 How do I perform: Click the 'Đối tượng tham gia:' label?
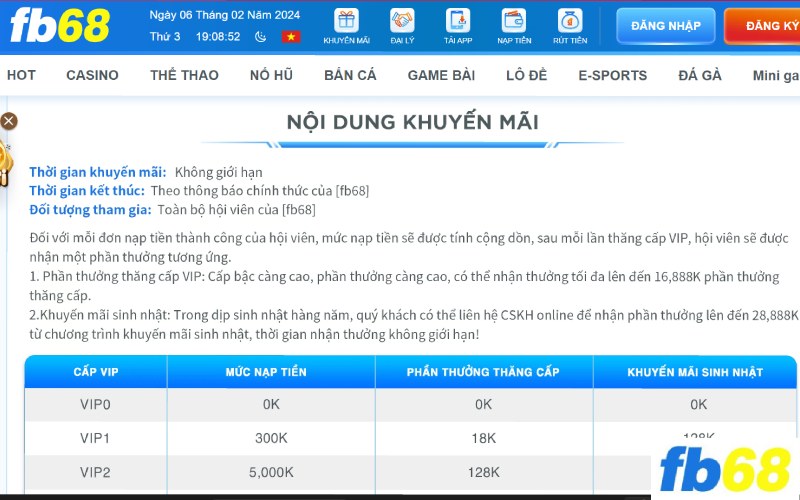pos(90,210)
